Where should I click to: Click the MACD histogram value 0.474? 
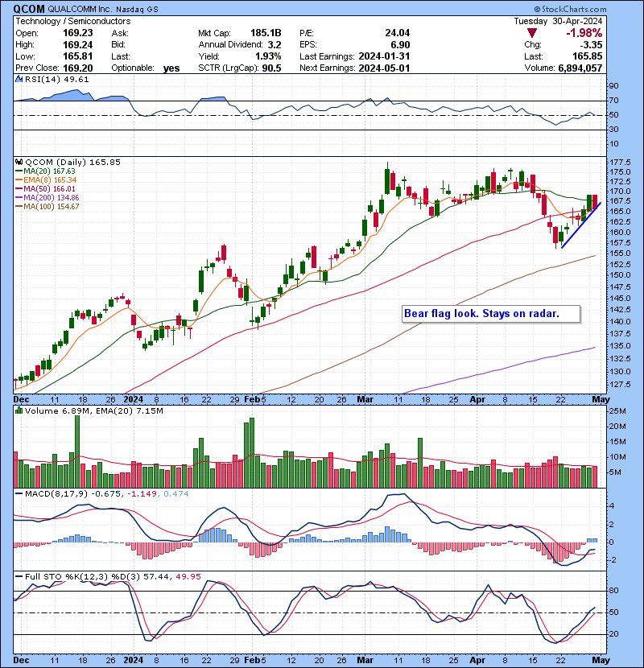[176, 494]
